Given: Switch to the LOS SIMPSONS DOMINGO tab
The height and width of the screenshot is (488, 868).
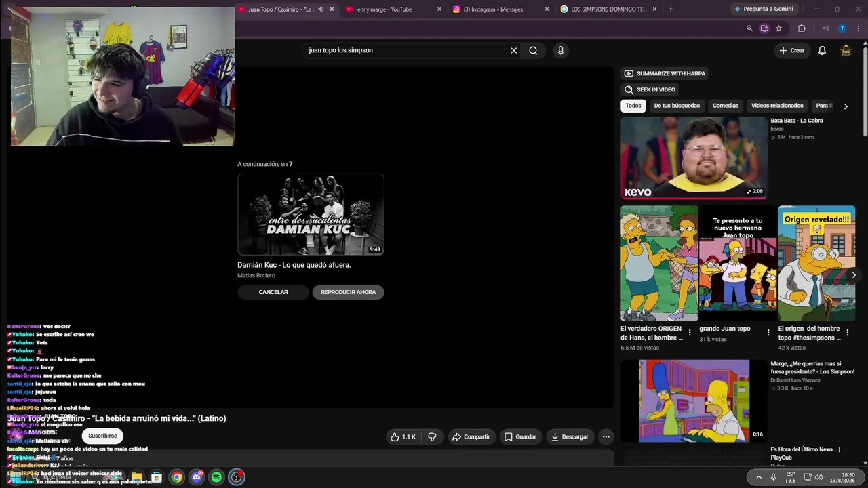Looking at the screenshot, I should tap(608, 9).
